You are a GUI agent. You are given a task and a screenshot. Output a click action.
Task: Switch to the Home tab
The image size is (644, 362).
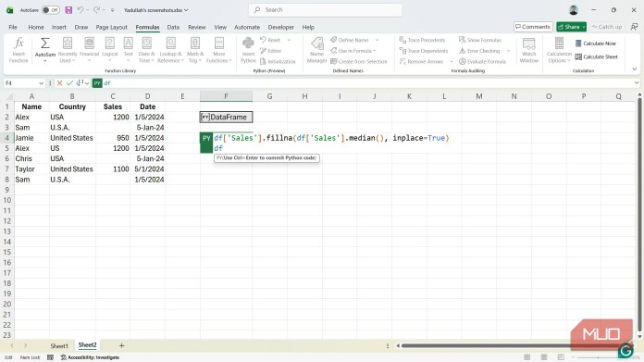(36, 27)
